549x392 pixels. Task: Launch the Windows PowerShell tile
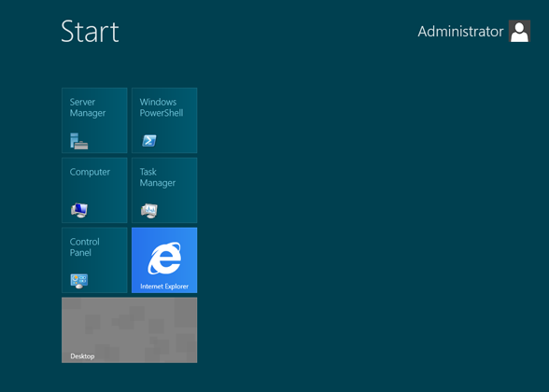click(x=164, y=120)
